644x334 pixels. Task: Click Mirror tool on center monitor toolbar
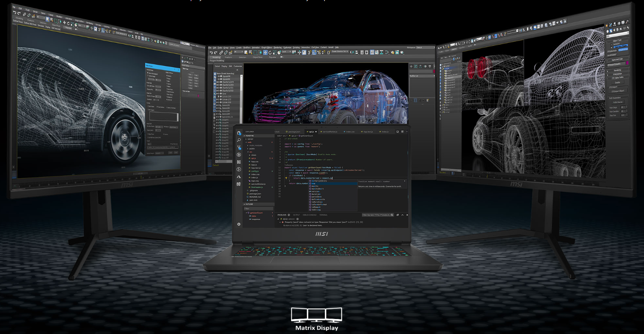pyautogui.click(x=352, y=53)
